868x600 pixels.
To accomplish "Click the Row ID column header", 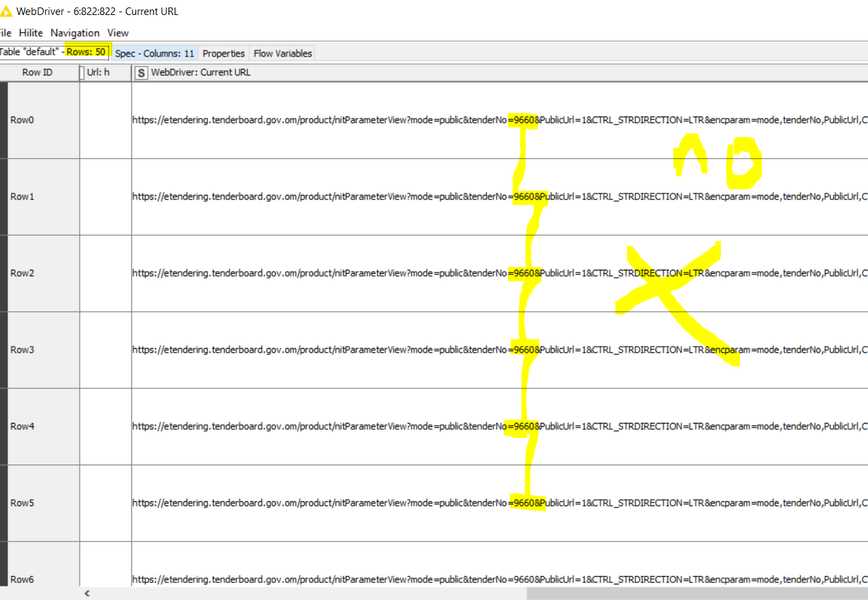I will [37, 72].
